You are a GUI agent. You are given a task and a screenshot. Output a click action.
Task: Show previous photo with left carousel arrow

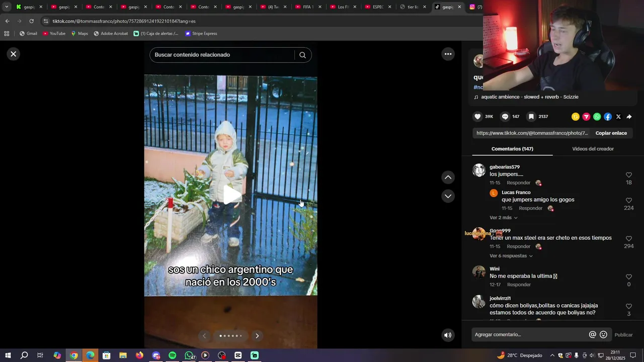click(204, 336)
